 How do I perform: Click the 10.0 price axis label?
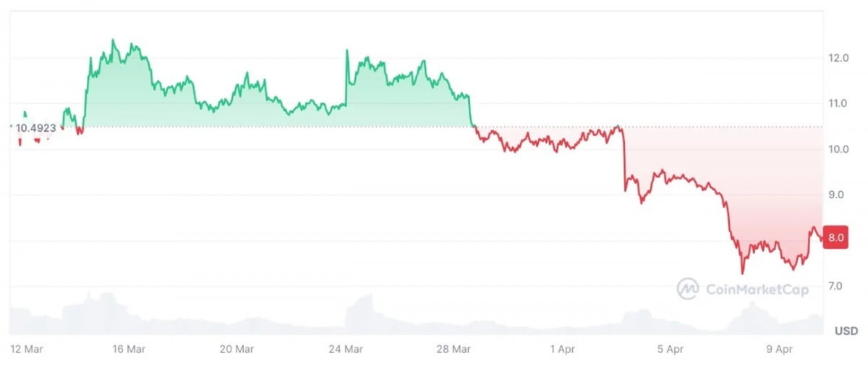click(839, 150)
